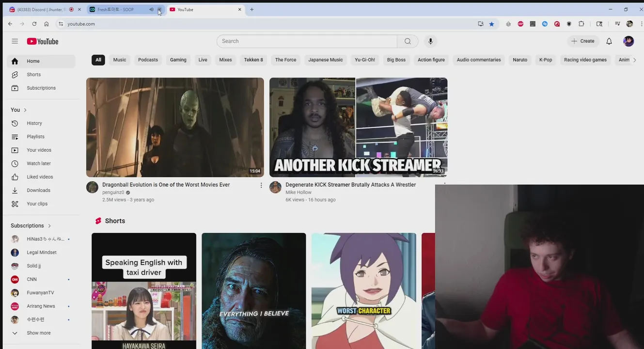Open media controls icon in toolbar

pos(617,24)
